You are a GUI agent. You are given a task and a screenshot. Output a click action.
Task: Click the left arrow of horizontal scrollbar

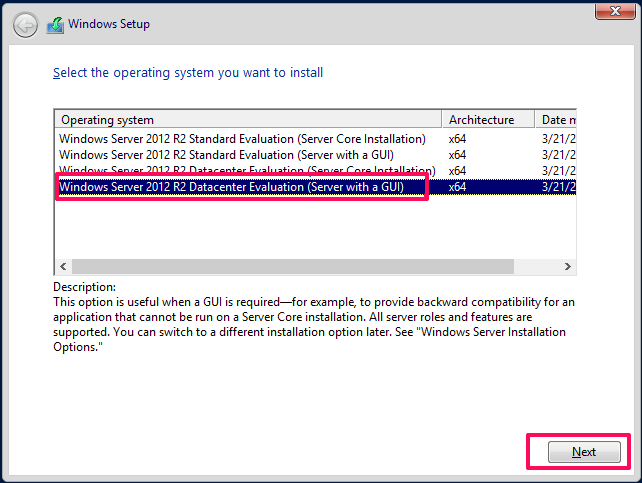pos(63,266)
